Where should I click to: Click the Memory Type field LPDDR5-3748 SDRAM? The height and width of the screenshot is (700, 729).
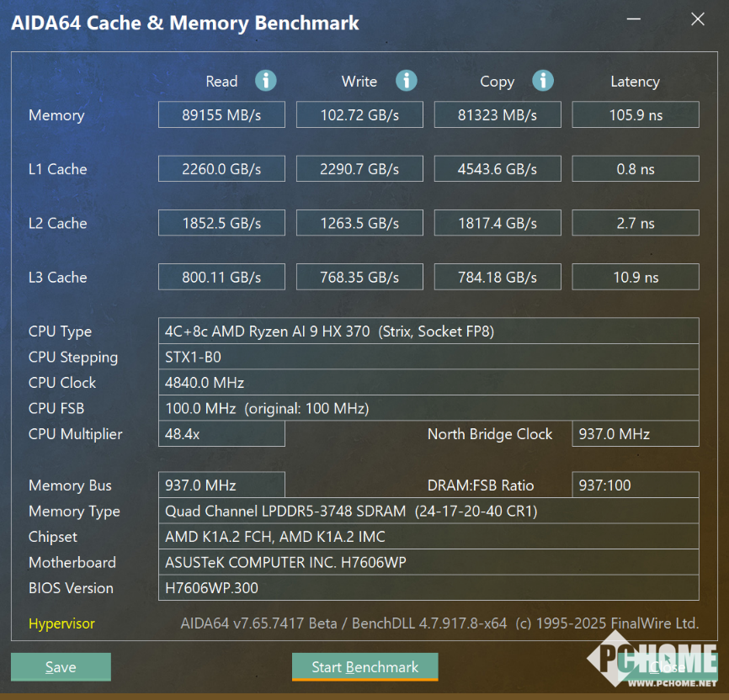click(x=428, y=511)
